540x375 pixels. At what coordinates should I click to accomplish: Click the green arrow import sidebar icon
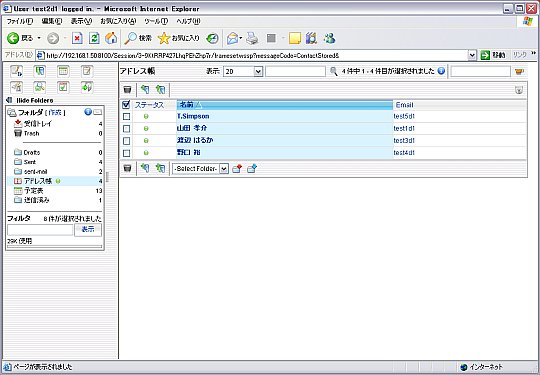pos(87,87)
